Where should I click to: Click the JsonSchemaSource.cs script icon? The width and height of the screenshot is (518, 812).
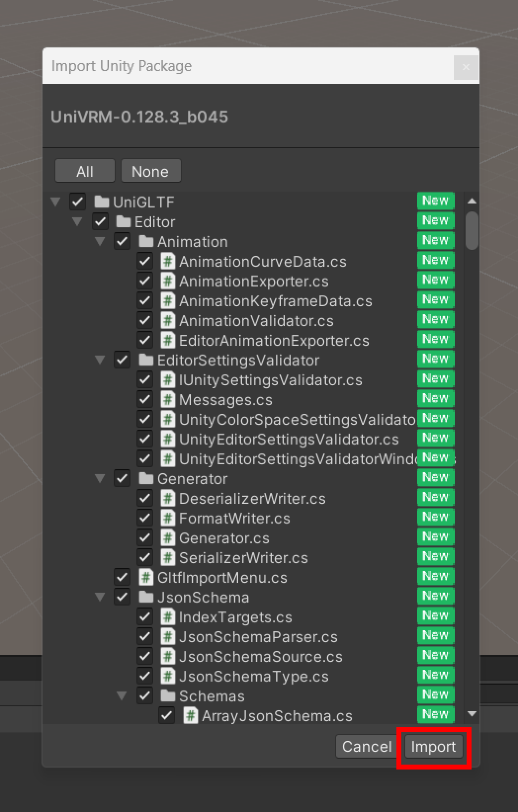click(x=168, y=656)
